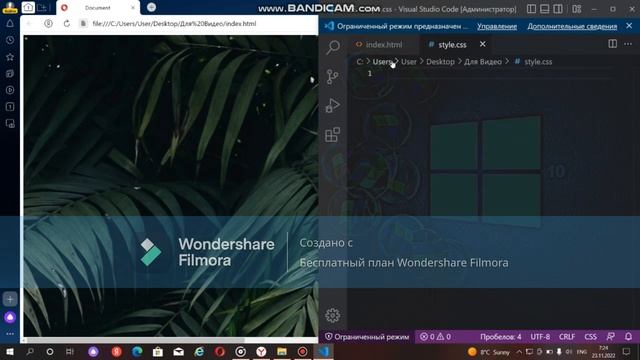Open the Extensions view in VS Code

(333, 135)
